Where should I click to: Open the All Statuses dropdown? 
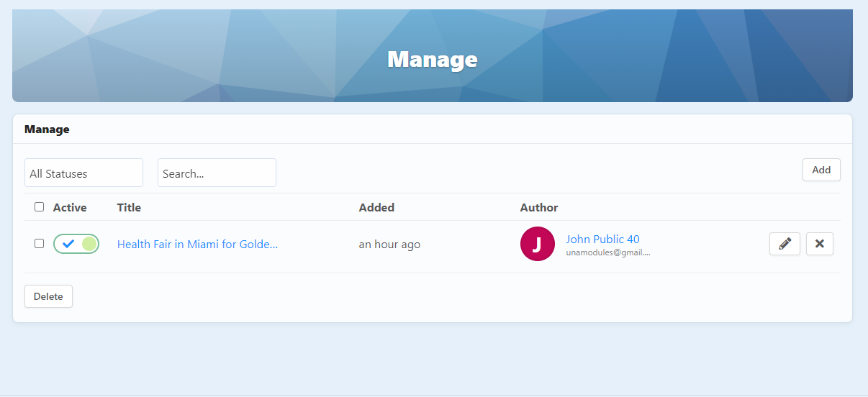[x=83, y=173]
